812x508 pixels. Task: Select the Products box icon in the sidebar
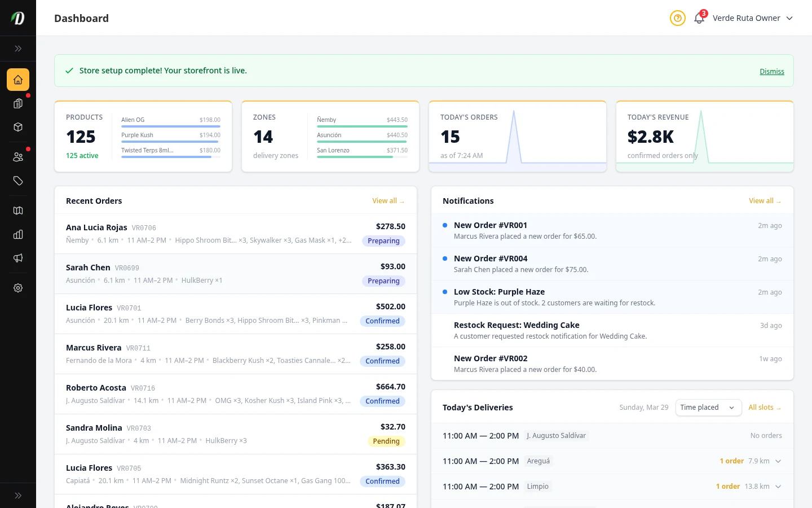(x=18, y=127)
